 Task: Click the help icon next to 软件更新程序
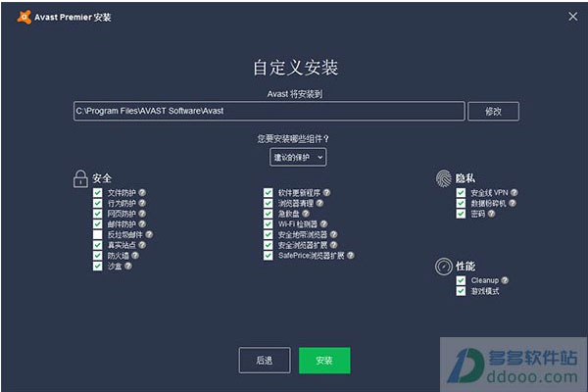pyautogui.click(x=326, y=192)
